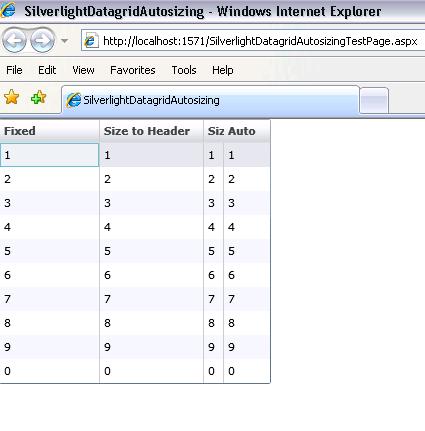Sort by the Fixed column header

click(49, 131)
